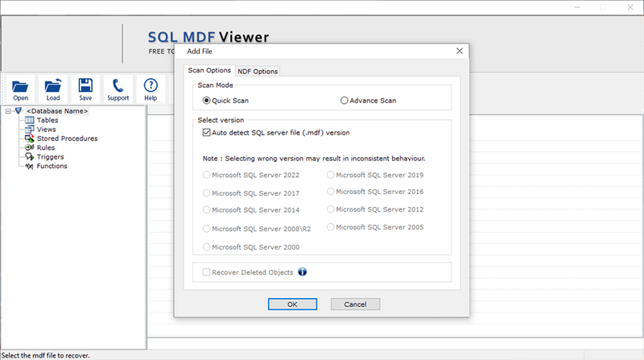Click the Tables grid icon in the tree
Image resolution: width=644 pixels, height=360 pixels.
(x=30, y=120)
